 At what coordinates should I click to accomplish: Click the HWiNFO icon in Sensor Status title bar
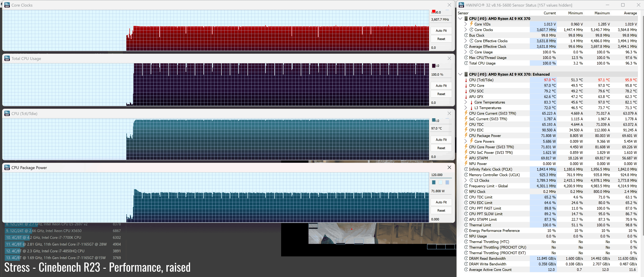(461, 5)
